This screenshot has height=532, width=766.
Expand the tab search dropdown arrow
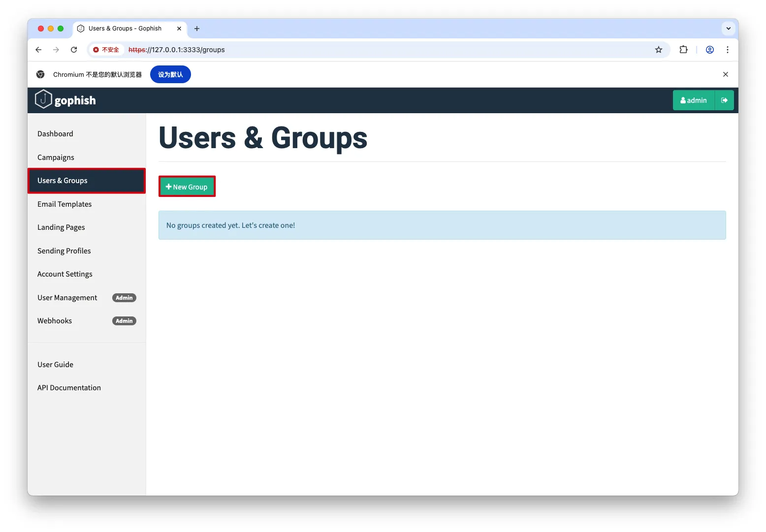pos(728,29)
